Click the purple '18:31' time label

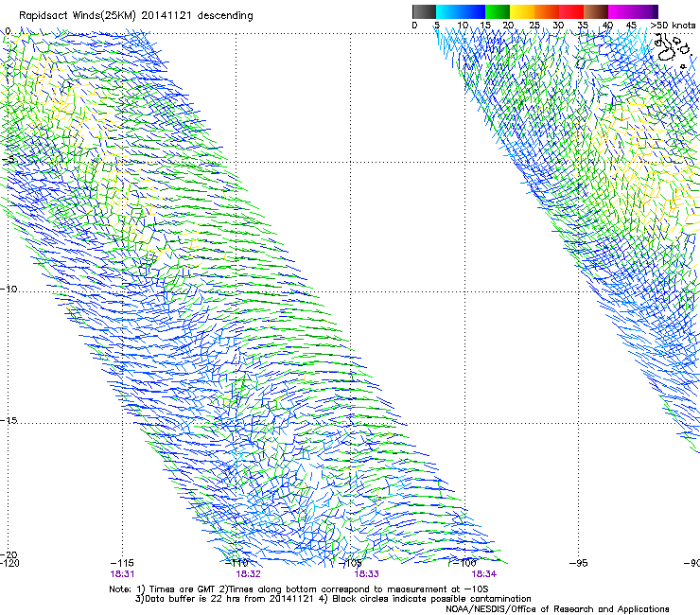pyautogui.click(x=122, y=574)
